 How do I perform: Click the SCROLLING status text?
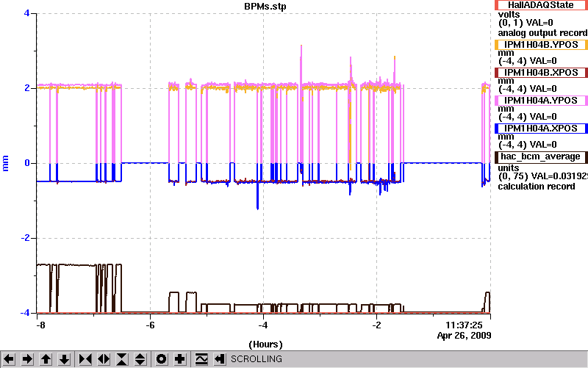pyautogui.click(x=257, y=359)
